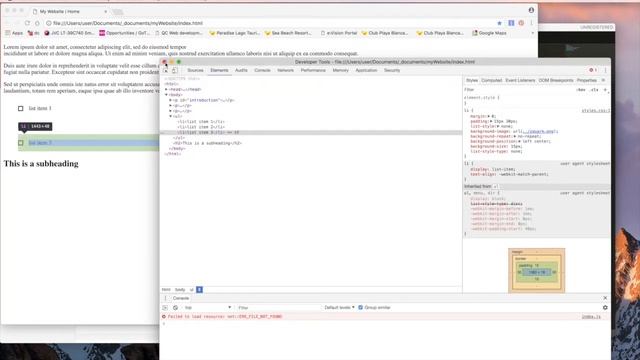This screenshot has width=640, height=360.
Task: Open the Event Listeners sidebar tab
Action: point(520,80)
